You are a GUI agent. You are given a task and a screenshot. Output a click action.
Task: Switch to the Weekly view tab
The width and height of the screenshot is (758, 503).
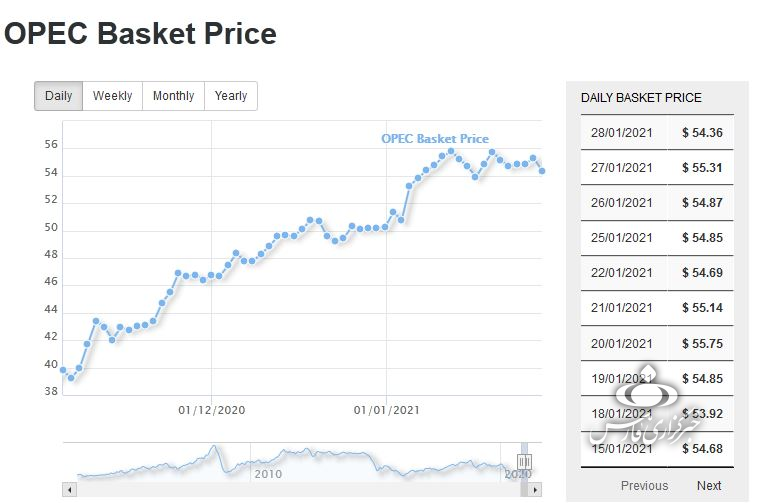(x=113, y=96)
